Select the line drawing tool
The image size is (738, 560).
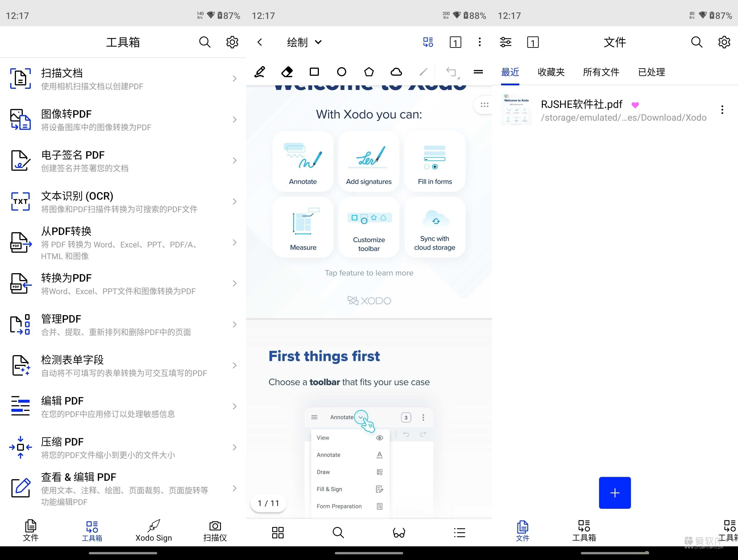point(423,72)
